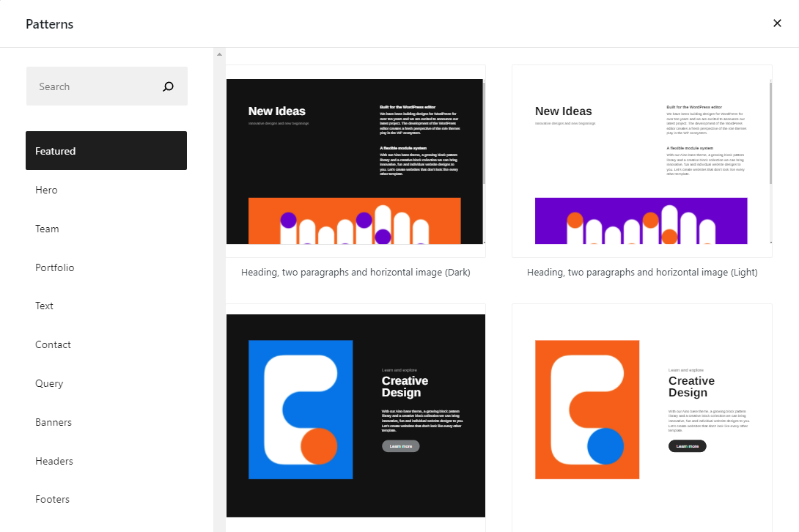Click inside the Search field
799x532 pixels.
(x=88, y=86)
